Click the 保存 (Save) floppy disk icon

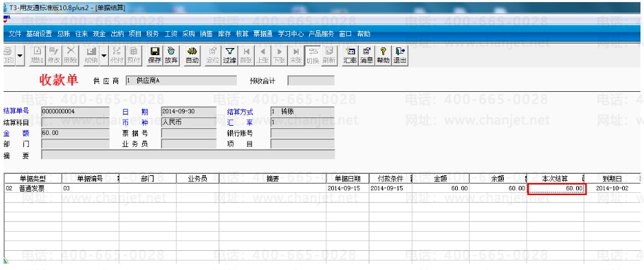(x=154, y=55)
